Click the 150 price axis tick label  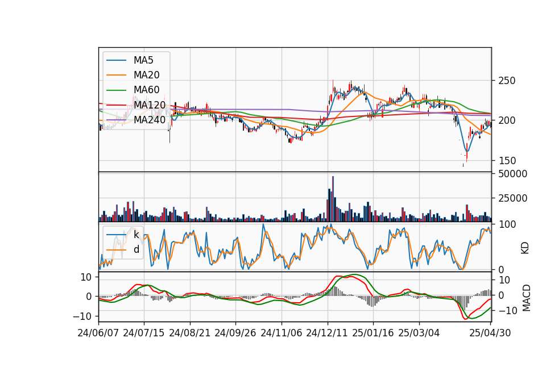pos(507,161)
